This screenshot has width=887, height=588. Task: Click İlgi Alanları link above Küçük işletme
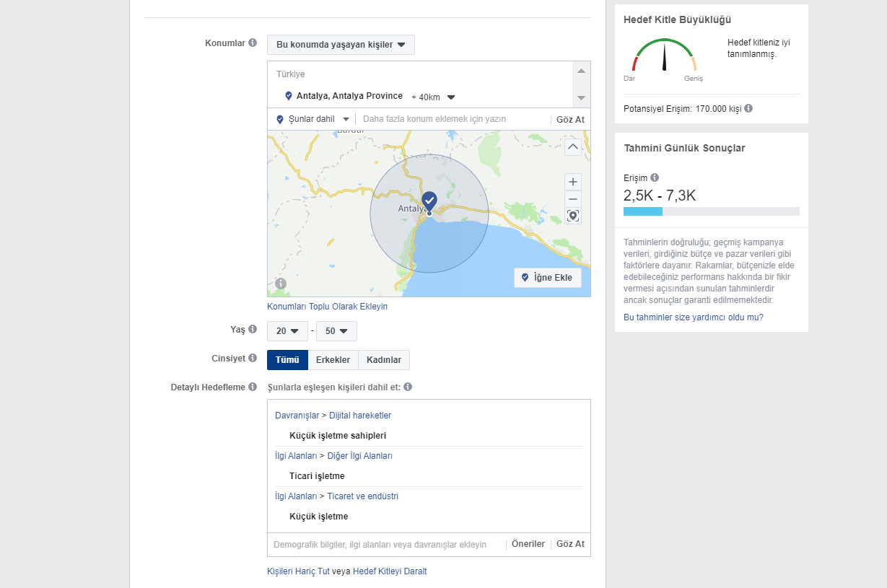click(296, 496)
